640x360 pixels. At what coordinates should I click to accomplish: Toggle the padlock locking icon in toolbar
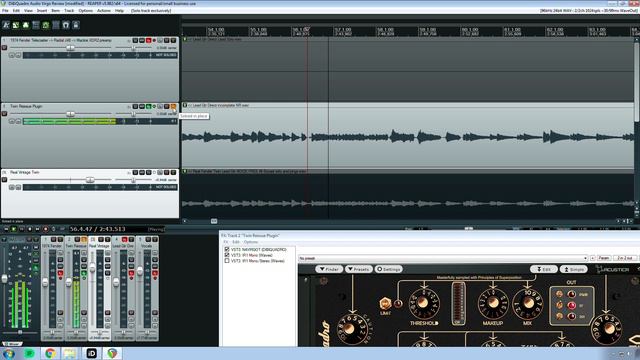(x=76, y=25)
